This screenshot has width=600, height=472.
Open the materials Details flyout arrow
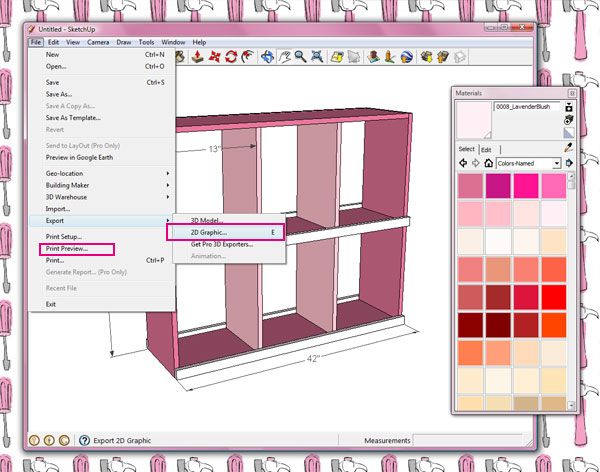568,162
